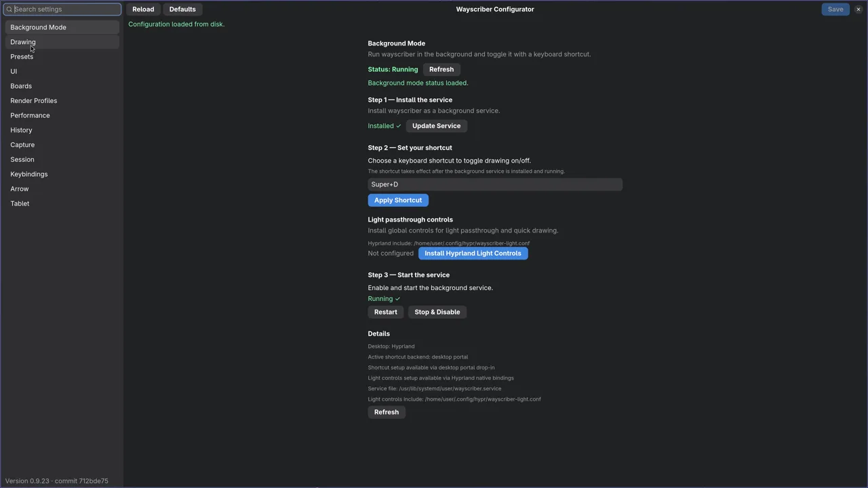Image resolution: width=868 pixels, height=488 pixels.
Task: Focus the Search settings field
Action: [x=62, y=9]
